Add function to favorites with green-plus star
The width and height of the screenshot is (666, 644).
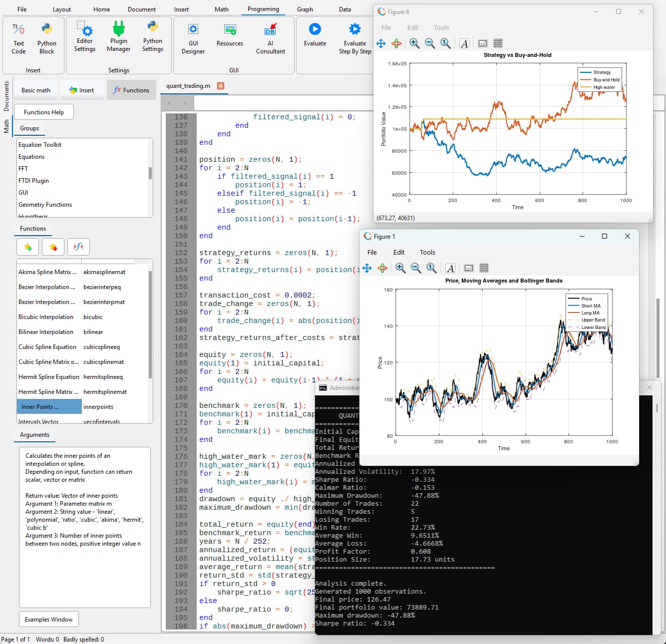tap(28, 247)
